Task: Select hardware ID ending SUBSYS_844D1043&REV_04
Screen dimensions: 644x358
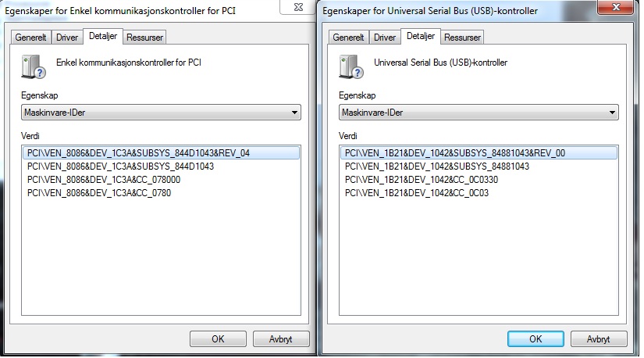Action: [x=161, y=153]
